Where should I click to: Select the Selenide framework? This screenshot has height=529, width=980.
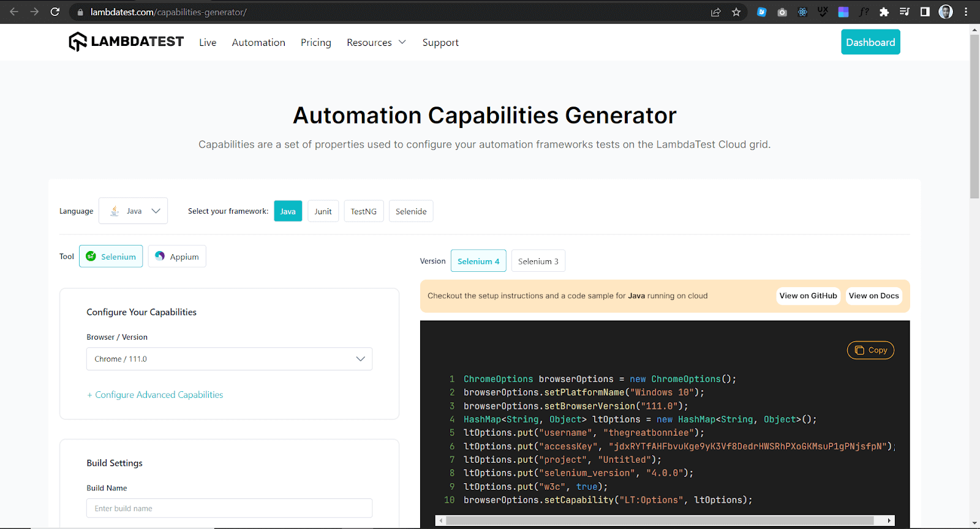click(x=411, y=211)
